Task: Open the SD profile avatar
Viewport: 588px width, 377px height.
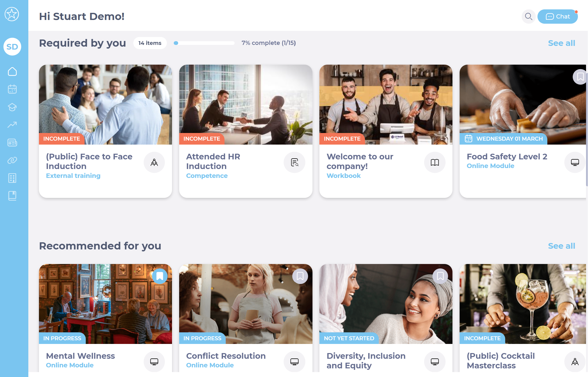Action: 12,47
